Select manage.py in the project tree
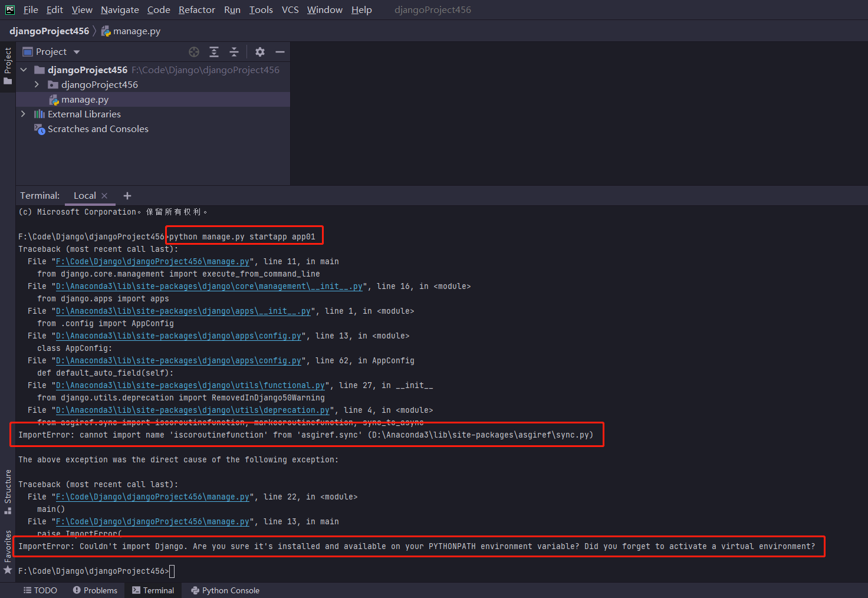The width and height of the screenshot is (868, 598). [x=153, y=100]
